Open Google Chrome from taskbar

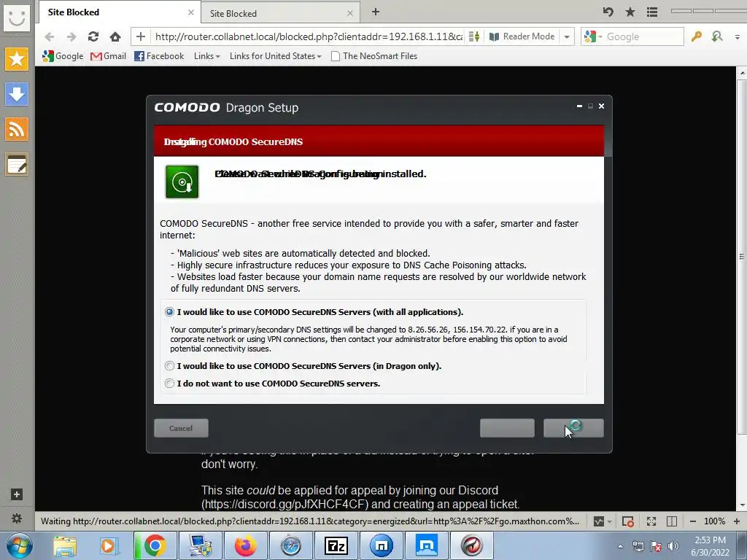coord(155,545)
